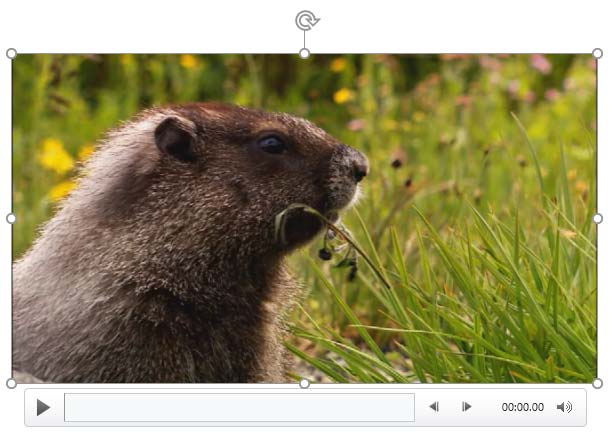Click left-middle sizing handle
Viewport: 613px width, 446px height.
click(x=12, y=219)
